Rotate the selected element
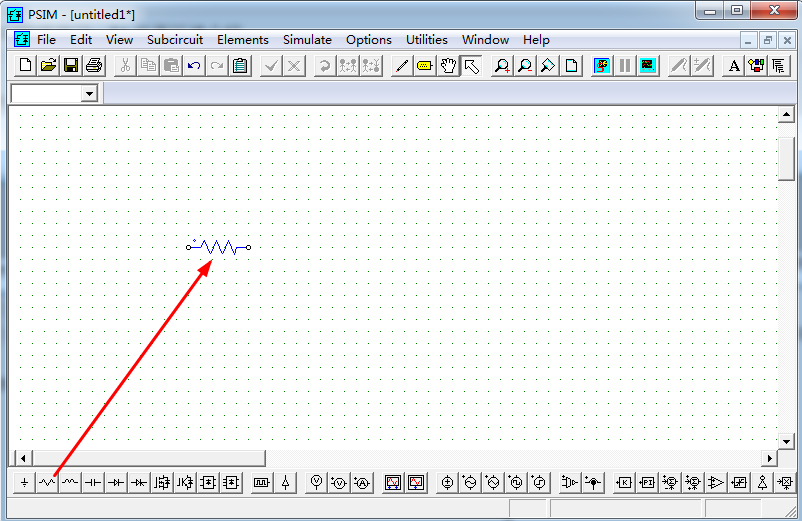Image resolution: width=802 pixels, height=521 pixels. click(x=324, y=65)
